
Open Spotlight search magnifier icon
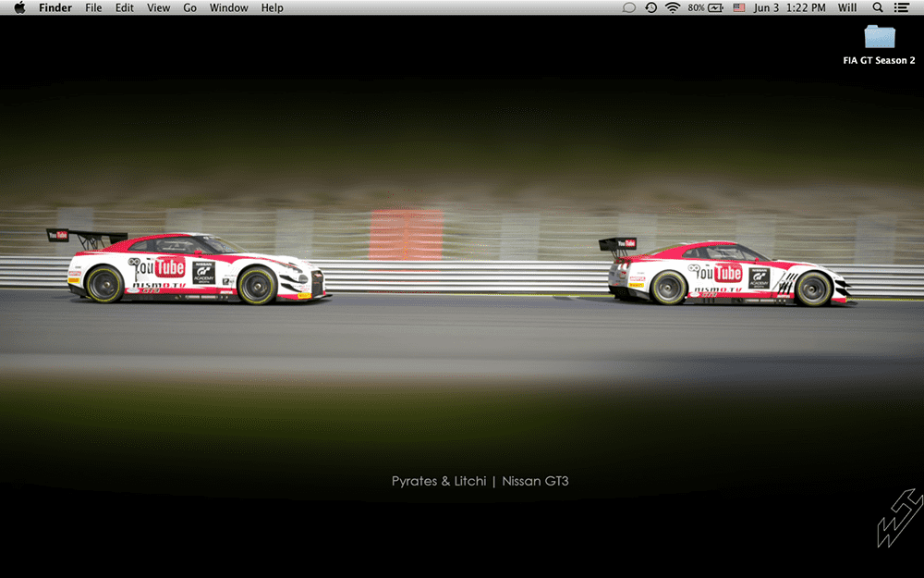pos(878,7)
